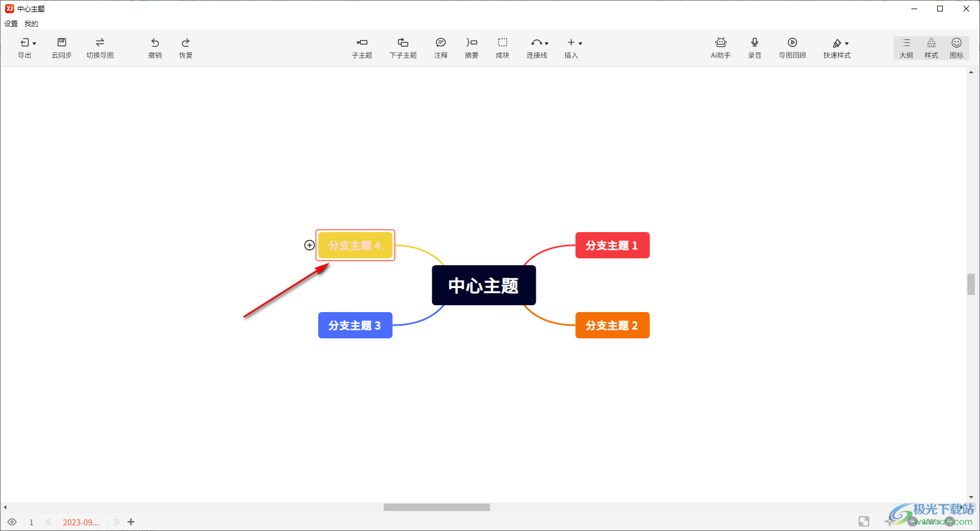
Task: Add a 子主题 subtopic
Action: (362, 48)
